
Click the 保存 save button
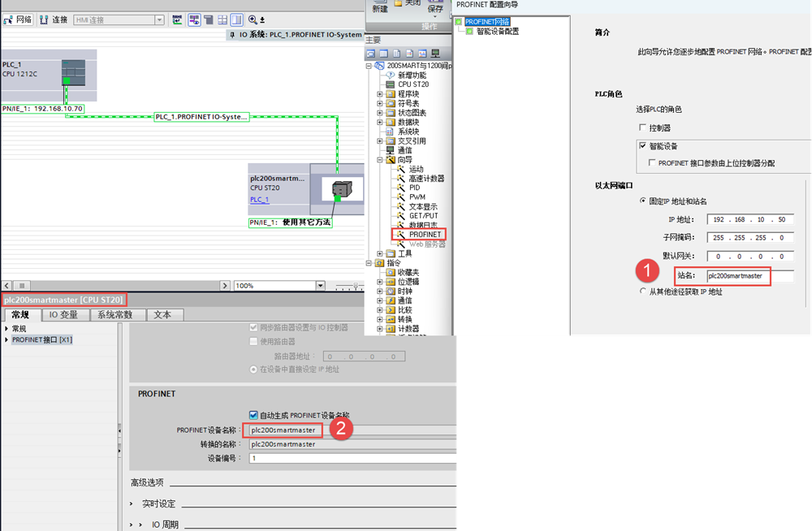tap(435, 7)
